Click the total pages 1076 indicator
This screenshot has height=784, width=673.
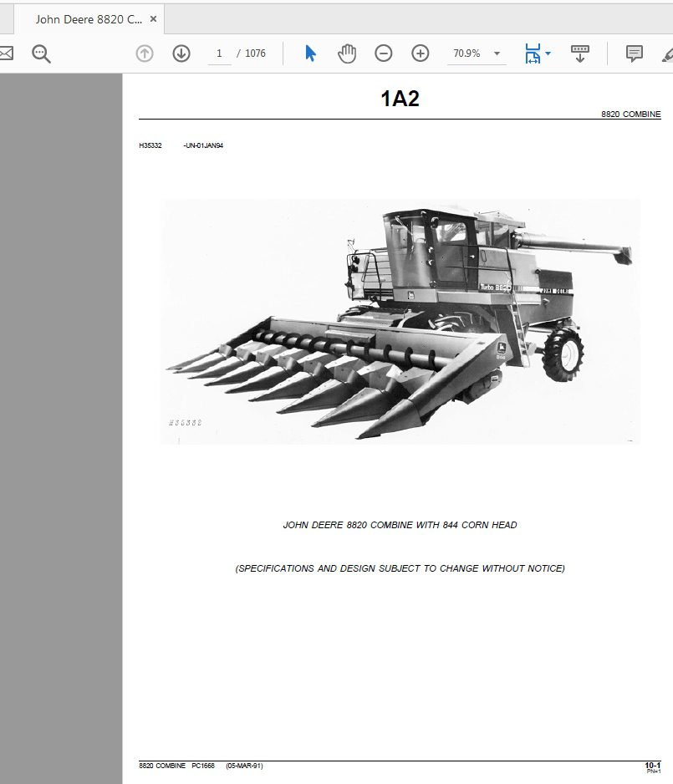(x=255, y=53)
